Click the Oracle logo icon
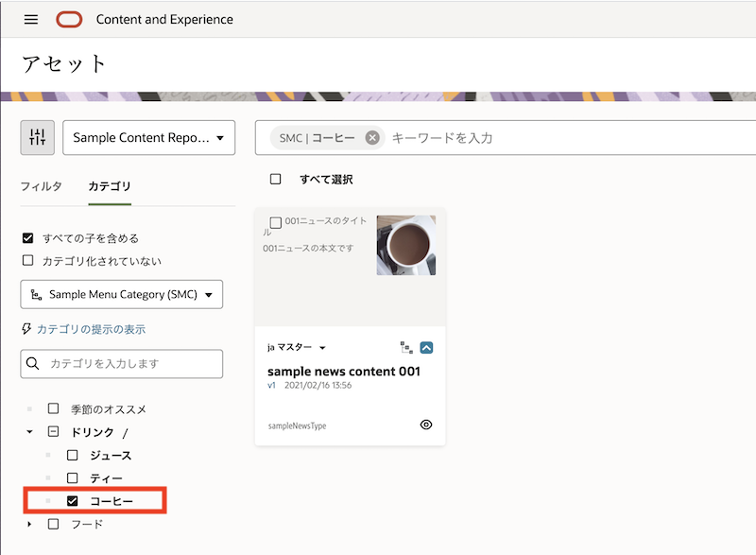756x555 pixels. (69, 19)
